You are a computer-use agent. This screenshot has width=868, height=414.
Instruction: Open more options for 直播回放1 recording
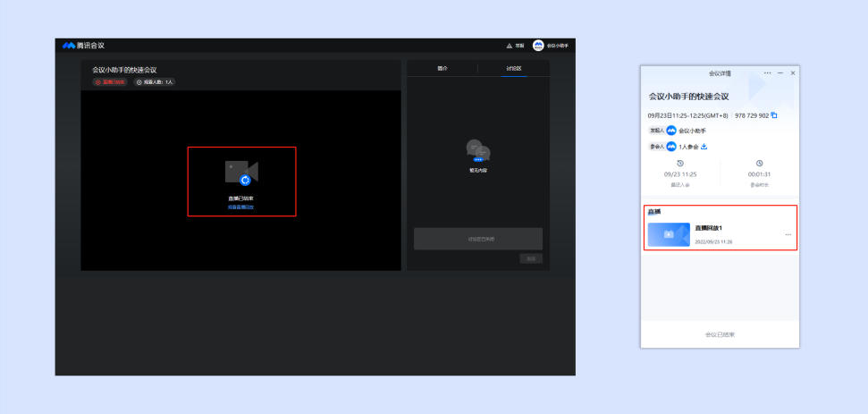pyautogui.click(x=788, y=234)
